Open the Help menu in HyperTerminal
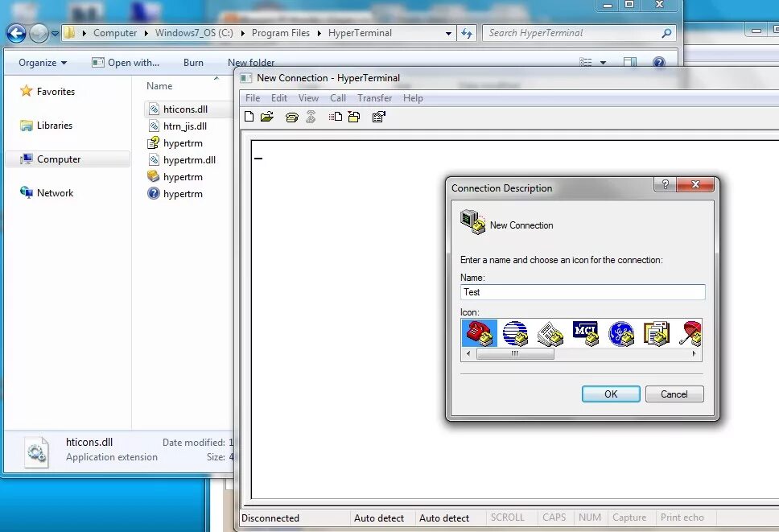This screenshot has width=779, height=532. [413, 98]
